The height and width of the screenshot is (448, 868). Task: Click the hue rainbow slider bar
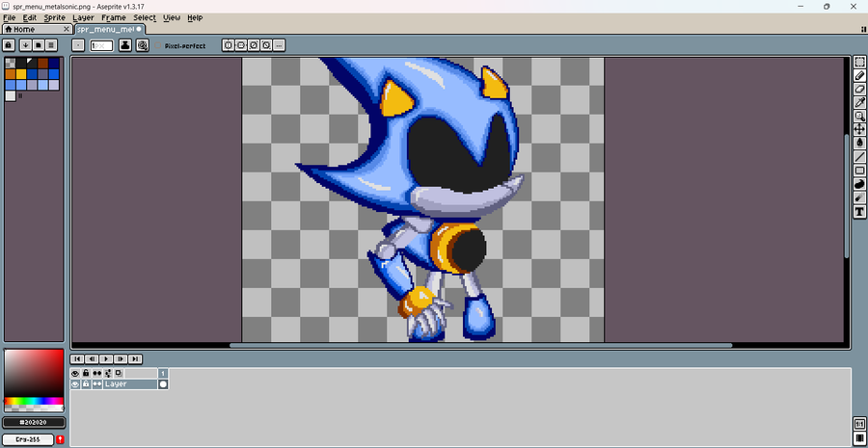[x=34, y=401]
